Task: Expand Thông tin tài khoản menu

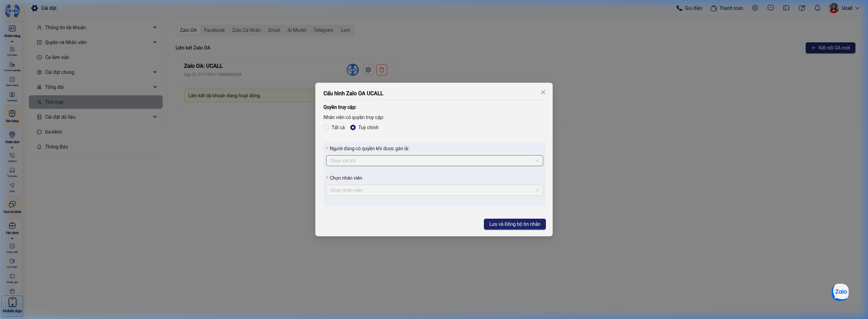Action: point(96,27)
